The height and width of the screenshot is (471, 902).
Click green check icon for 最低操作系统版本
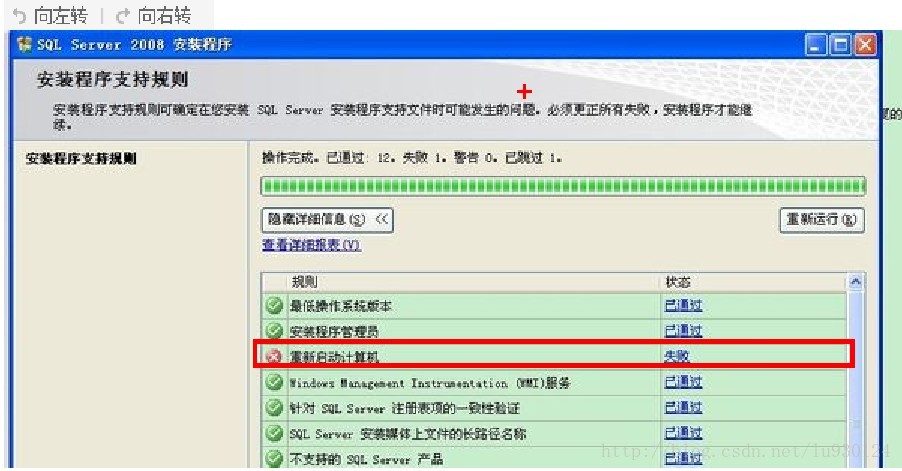(x=274, y=305)
